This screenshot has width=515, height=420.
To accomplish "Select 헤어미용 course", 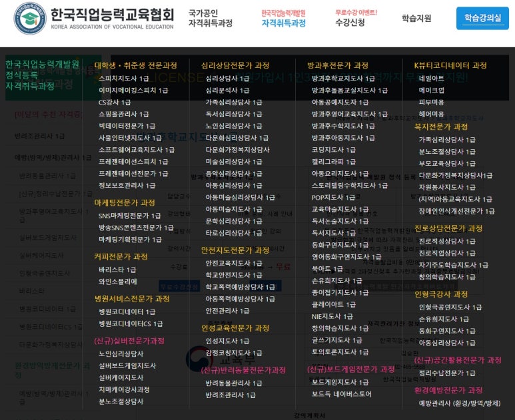I will (431, 114).
